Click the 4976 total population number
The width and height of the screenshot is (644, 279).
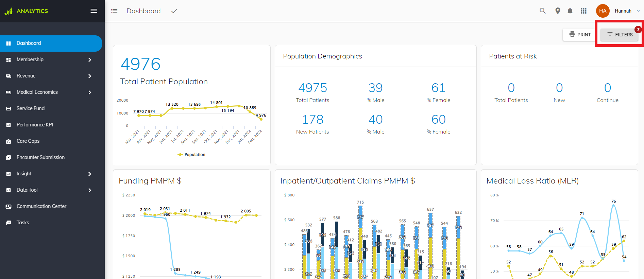pyautogui.click(x=140, y=64)
